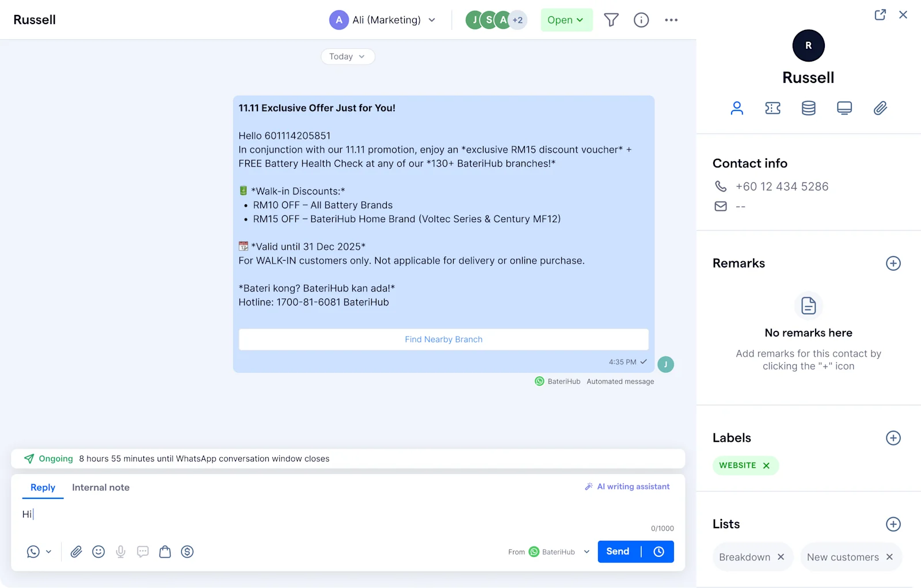Change the Open conversation status dropdown
Viewport: 921px width, 588px height.
tap(566, 20)
